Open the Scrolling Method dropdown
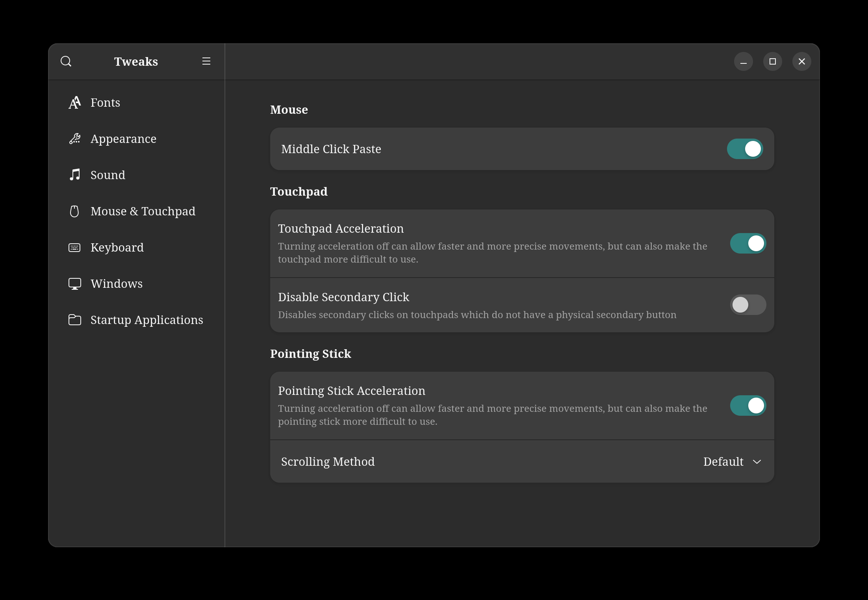The width and height of the screenshot is (868, 600). (x=732, y=461)
